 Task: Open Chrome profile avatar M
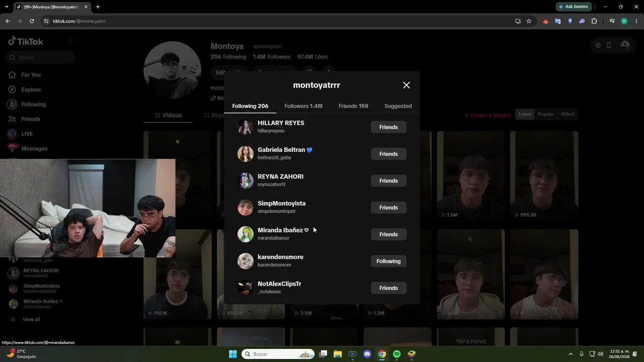pos(624,21)
